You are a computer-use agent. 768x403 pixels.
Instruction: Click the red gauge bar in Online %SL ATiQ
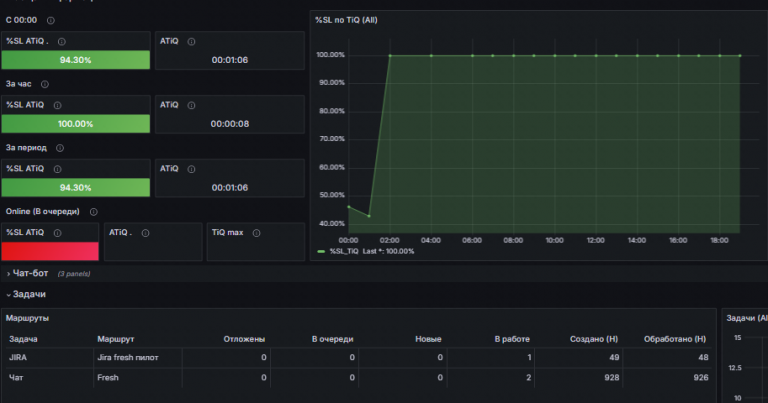(50, 251)
